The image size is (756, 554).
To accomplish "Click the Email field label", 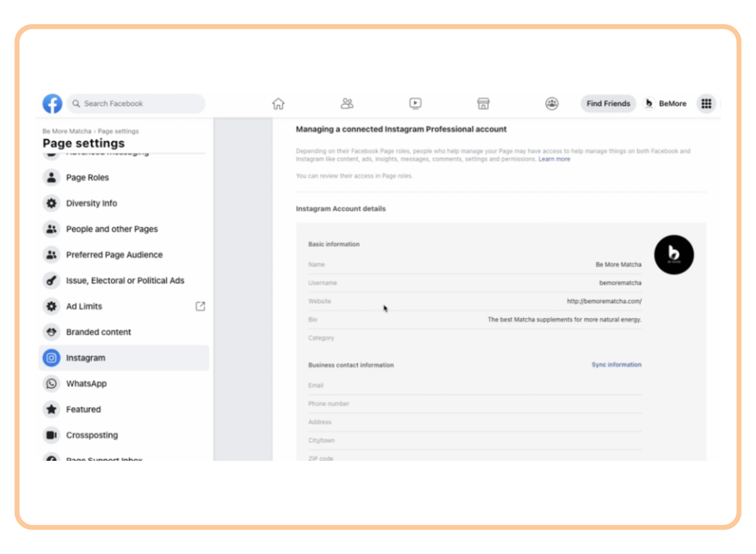I will click(x=316, y=385).
